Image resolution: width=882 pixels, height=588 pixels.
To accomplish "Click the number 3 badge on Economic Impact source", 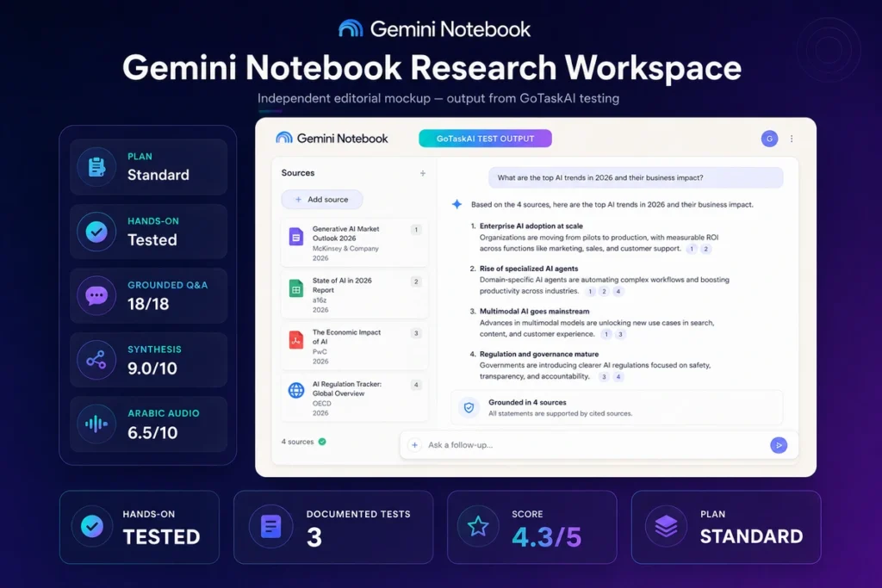I will [416, 333].
